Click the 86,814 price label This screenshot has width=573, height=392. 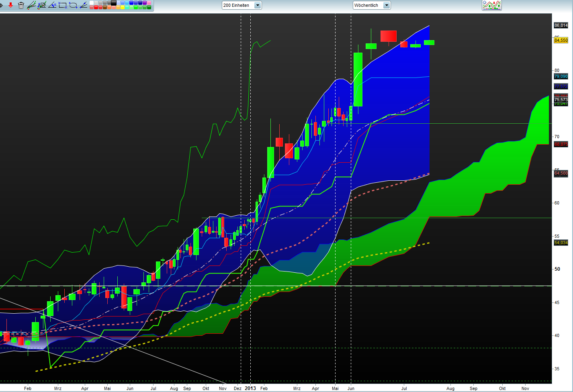tap(561, 25)
